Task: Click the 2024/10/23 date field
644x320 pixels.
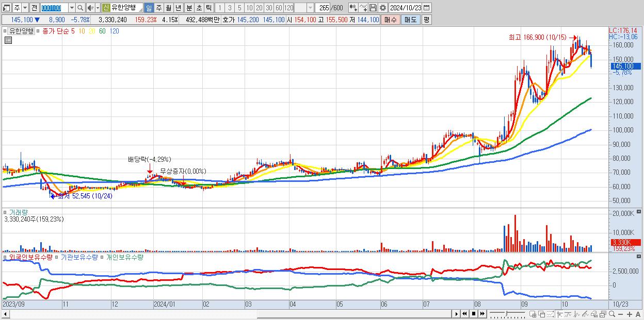Action: (x=405, y=8)
